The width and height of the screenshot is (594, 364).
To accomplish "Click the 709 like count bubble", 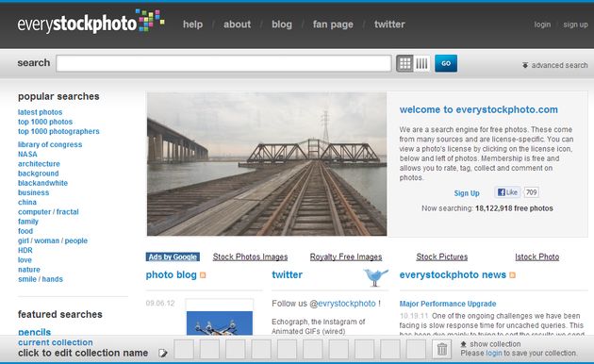I will point(531,192).
